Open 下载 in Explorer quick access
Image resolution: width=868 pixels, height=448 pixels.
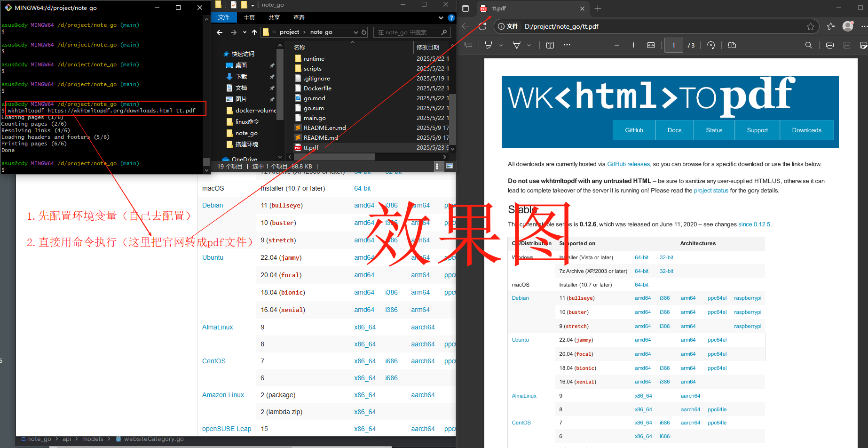(241, 77)
